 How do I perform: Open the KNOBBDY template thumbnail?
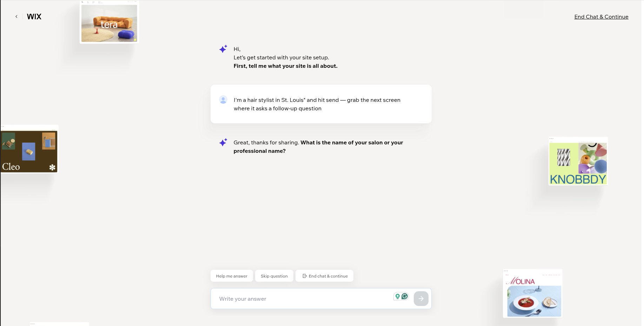click(578, 161)
